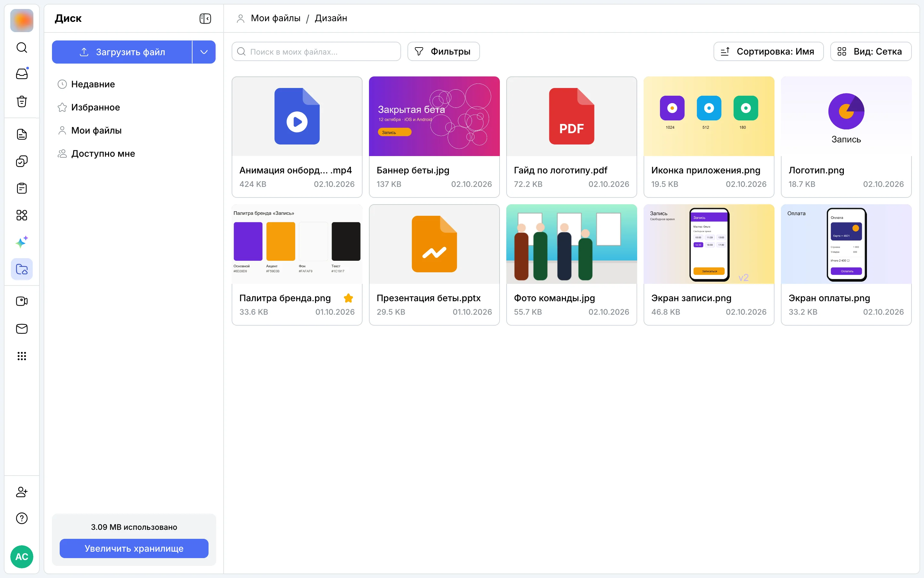Select Мои файлы in the sidebar
The height and width of the screenshot is (578, 924).
pos(134,130)
